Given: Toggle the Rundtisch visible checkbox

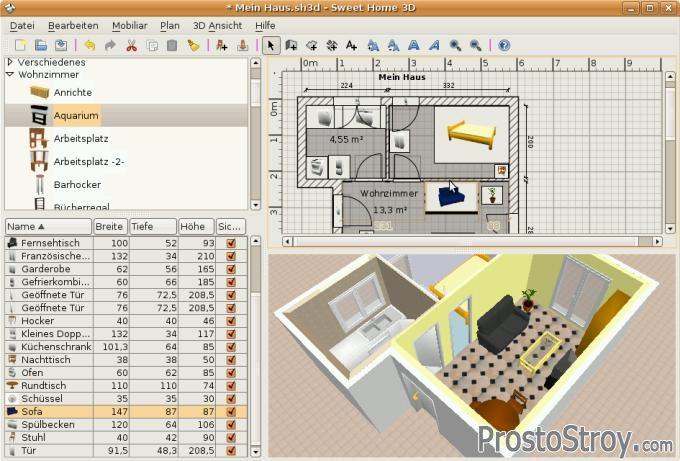Looking at the screenshot, I should [231, 386].
